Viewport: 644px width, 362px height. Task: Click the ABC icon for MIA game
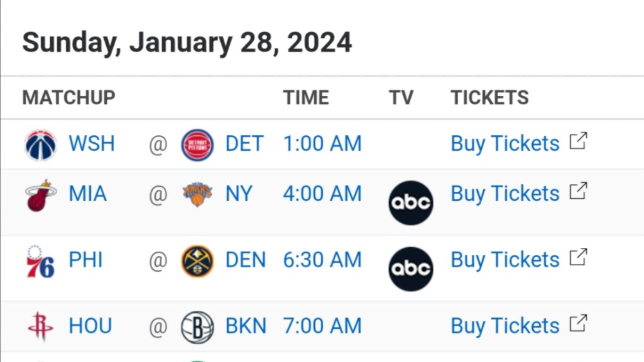click(411, 203)
